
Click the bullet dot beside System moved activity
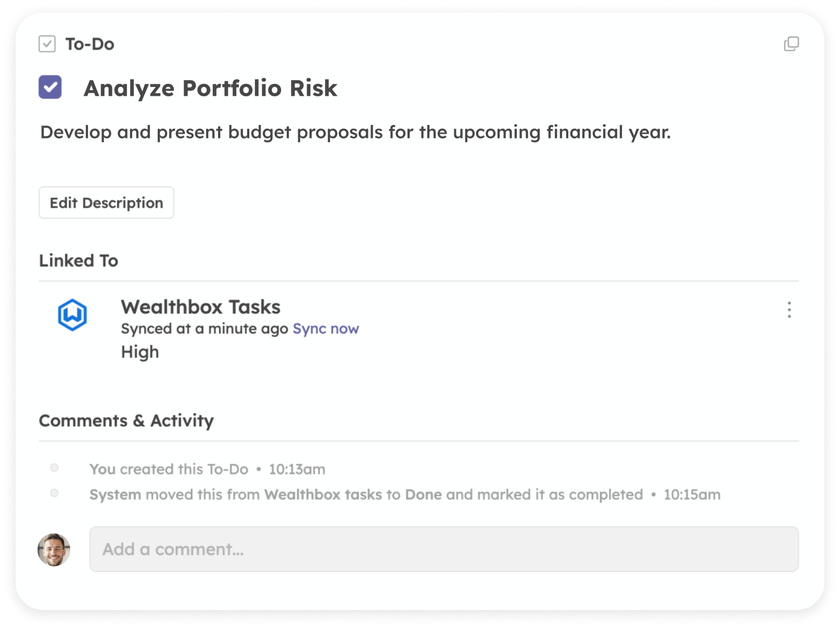click(54, 493)
